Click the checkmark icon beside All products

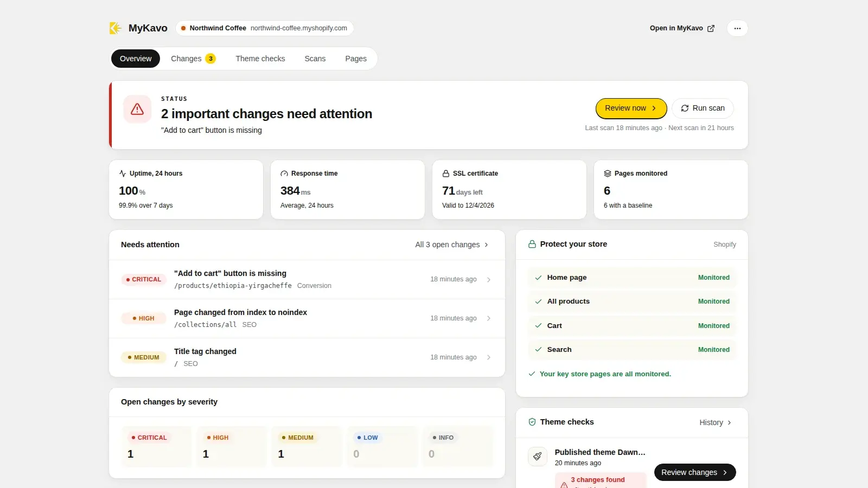[x=538, y=301]
